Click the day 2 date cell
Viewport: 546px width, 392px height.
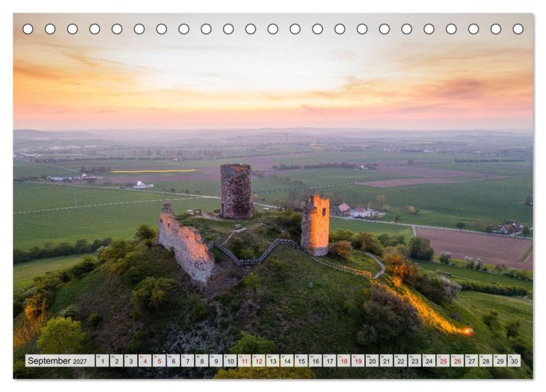point(117,361)
